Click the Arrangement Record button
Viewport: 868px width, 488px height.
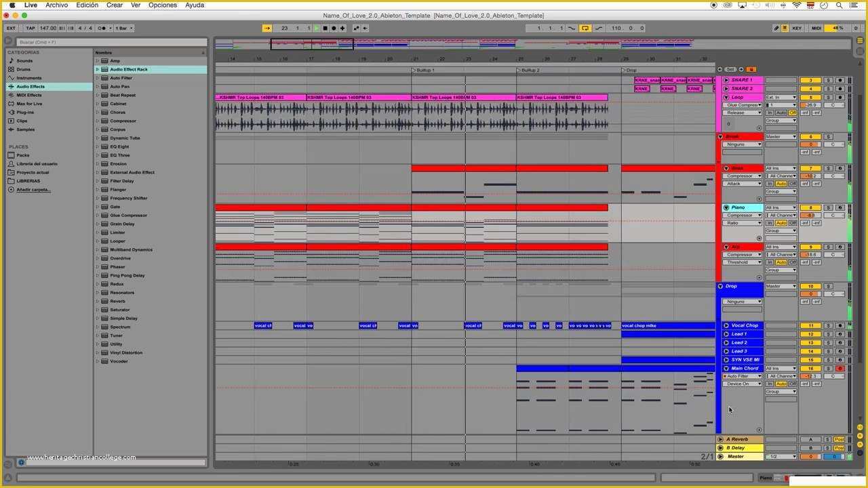pyautogui.click(x=334, y=28)
